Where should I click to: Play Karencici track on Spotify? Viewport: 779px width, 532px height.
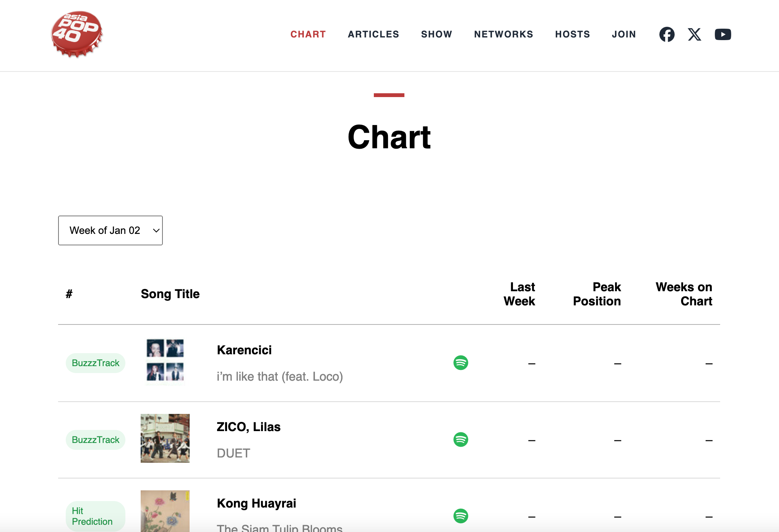pyautogui.click(x=461, y=363)
